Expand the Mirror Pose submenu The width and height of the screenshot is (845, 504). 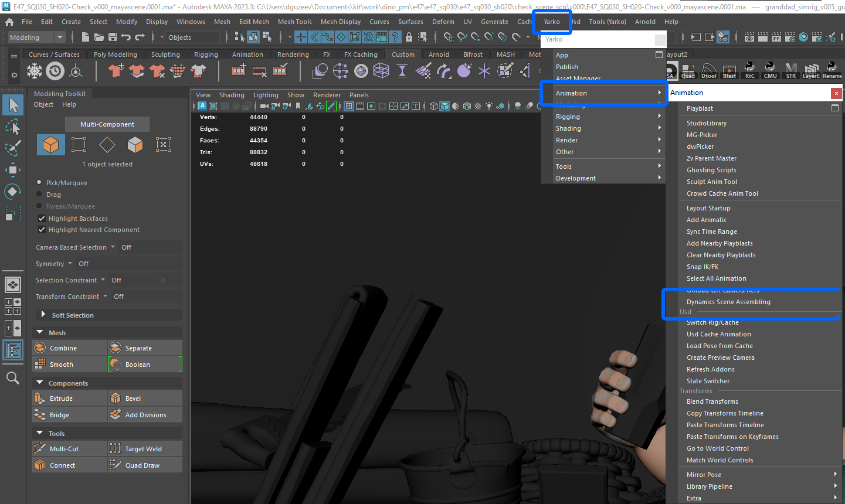coord(760,475)
